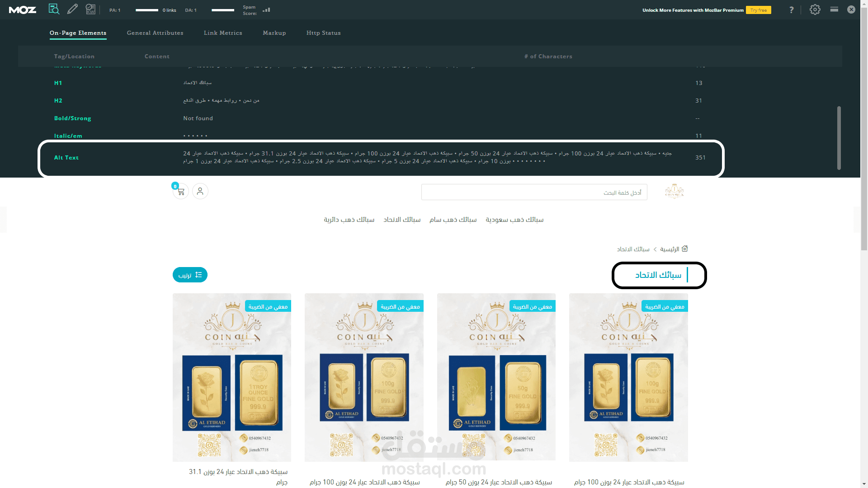
Task: Open the shopping cart icon
Action: click(181, 192)
